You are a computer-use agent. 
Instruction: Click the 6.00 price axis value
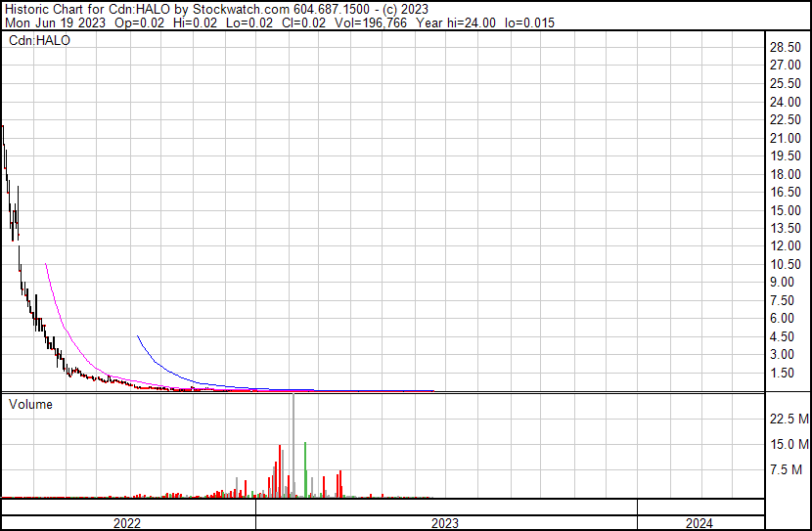coord(782,318)
